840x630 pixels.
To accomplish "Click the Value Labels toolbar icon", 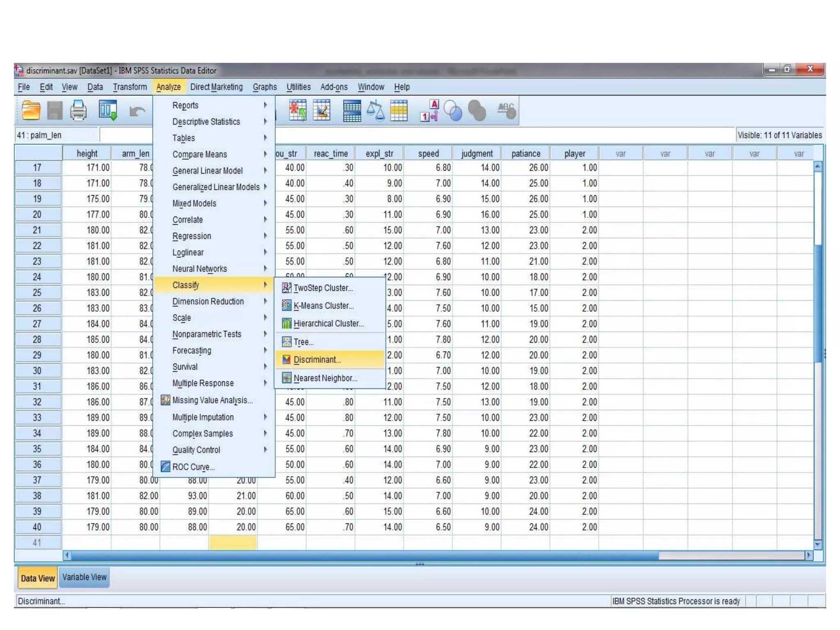I will [429, 111].
